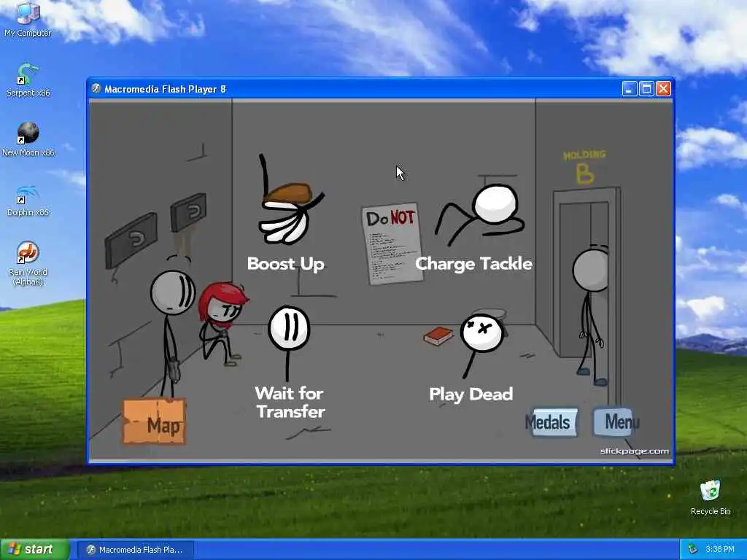747x560 pixels.
Task: Click the Macromedia Flash Player taskbar button
Action: point(135,550)
